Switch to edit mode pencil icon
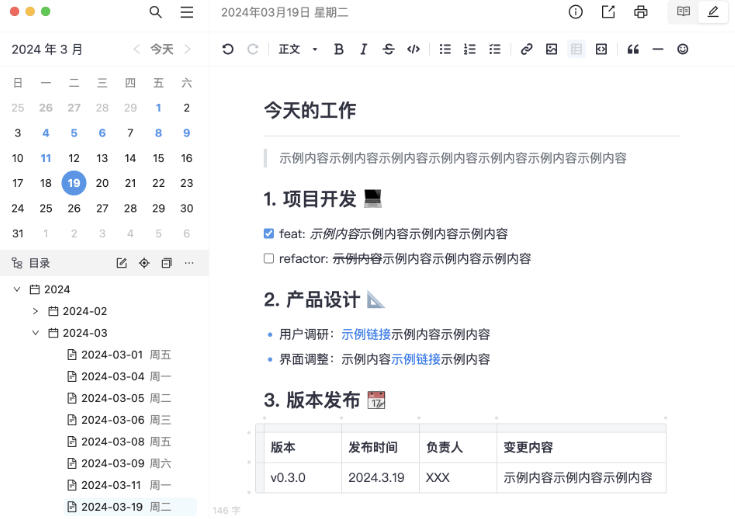This screenshot has width=735, height=519. (x=712, y=12)
